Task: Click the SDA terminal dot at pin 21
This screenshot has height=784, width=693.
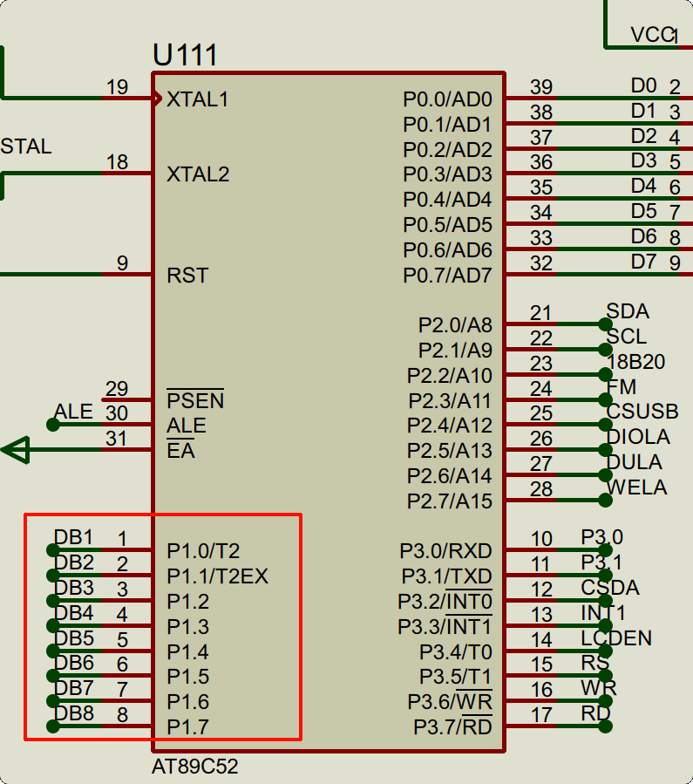Action: pyautogui.click(x=605, y=324)
